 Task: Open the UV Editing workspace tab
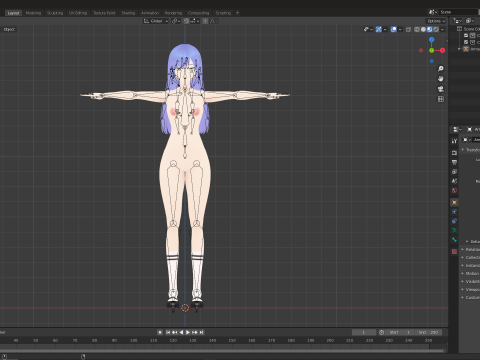click(x=78, y=13)
